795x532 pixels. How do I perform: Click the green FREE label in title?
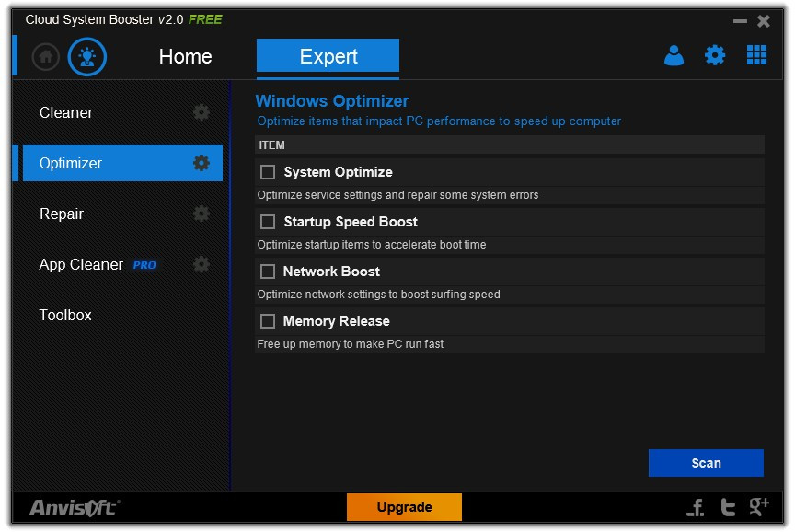(205, 19)
